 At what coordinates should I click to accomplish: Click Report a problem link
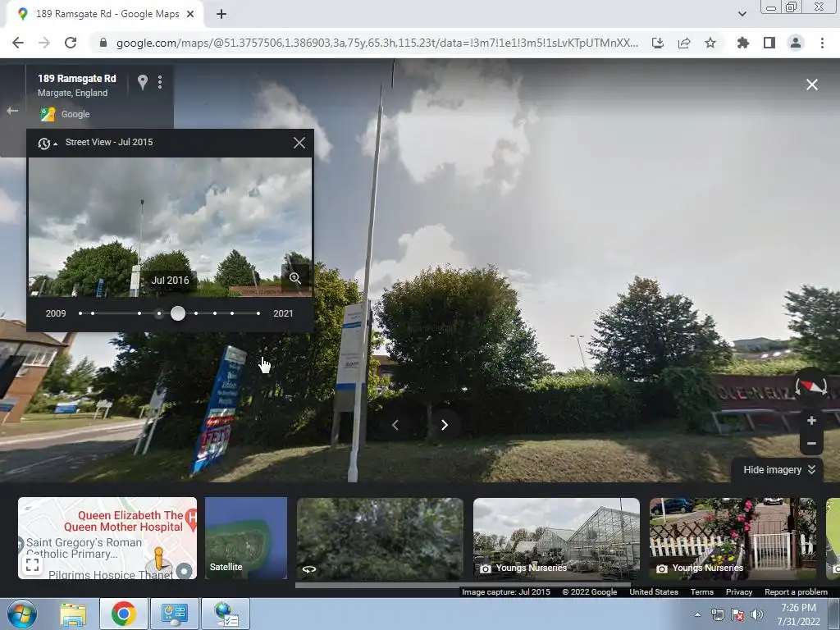pyautogui.click(x=796, y=592)
